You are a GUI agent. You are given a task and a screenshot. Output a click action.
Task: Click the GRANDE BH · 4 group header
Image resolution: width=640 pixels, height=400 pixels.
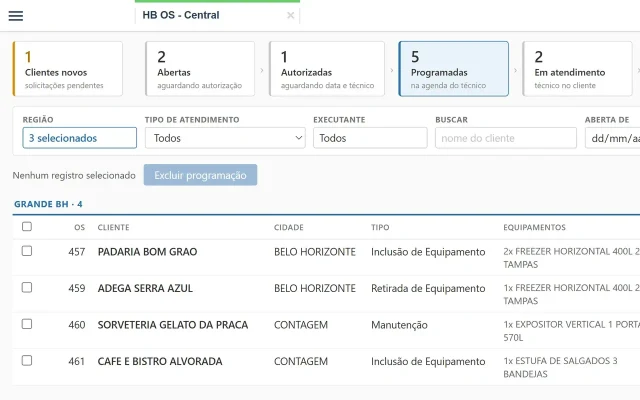tap(48, 204)
